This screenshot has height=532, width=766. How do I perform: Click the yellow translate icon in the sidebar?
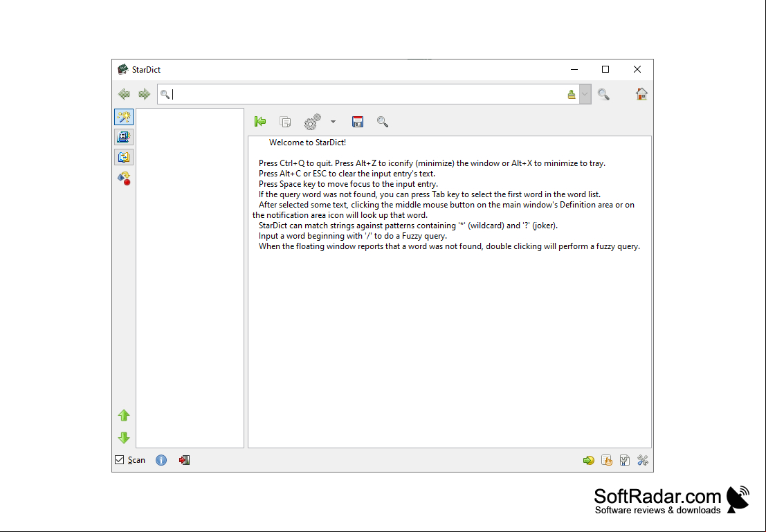click(124, 157)
